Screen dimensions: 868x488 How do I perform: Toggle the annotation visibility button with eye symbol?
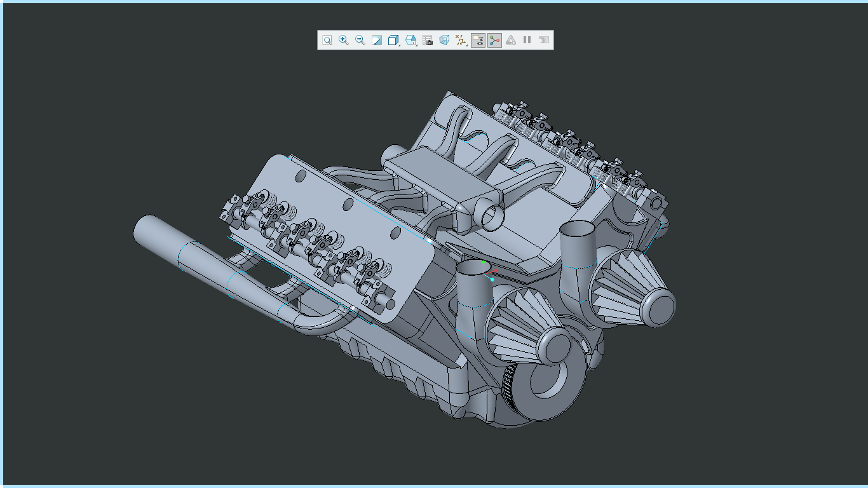478,39
